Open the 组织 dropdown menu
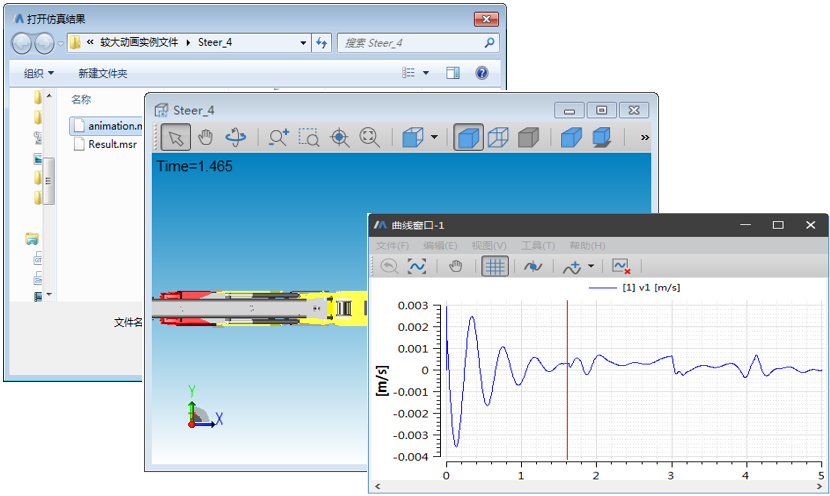This screenshot has width=830, height=496. coord(39,73)
